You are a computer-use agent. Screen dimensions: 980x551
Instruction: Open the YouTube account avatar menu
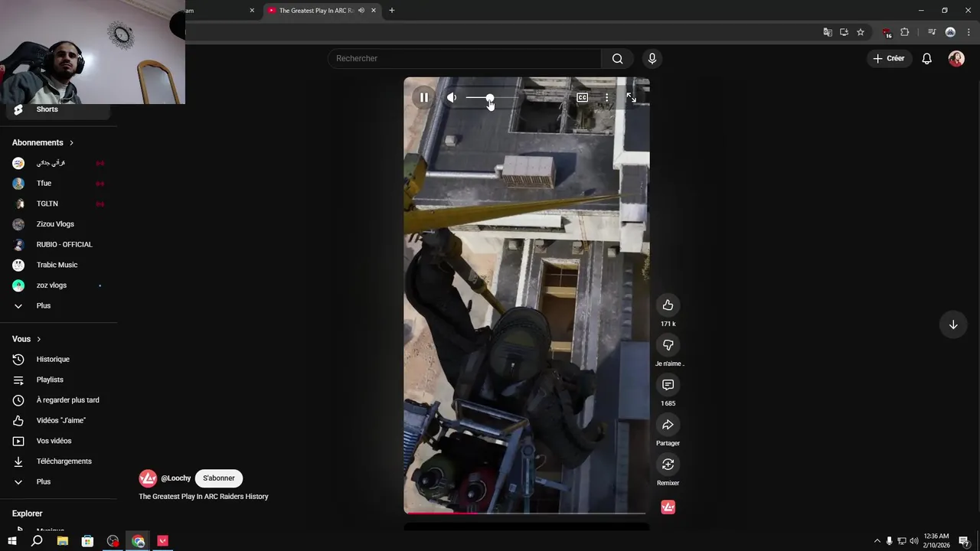pyautogui.click(x=956, y=59)
